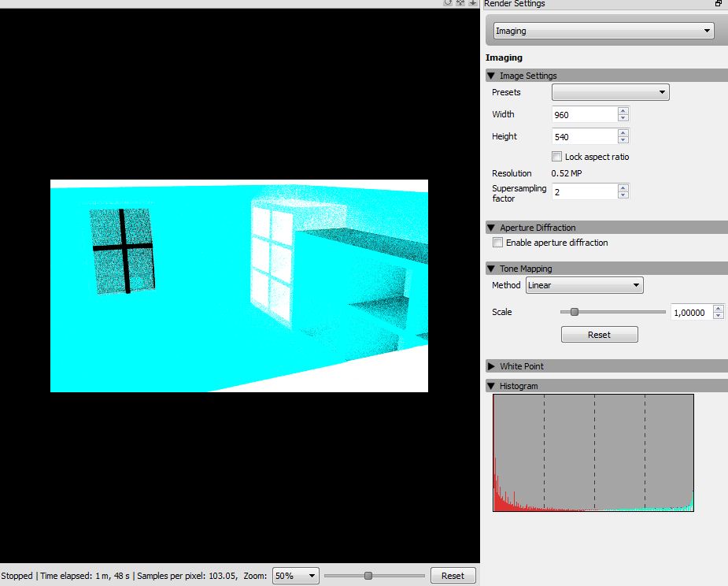This screenshot has height=586, width=728.
Task: Decrease Height using the down arrow
Action: click(623, 140)
